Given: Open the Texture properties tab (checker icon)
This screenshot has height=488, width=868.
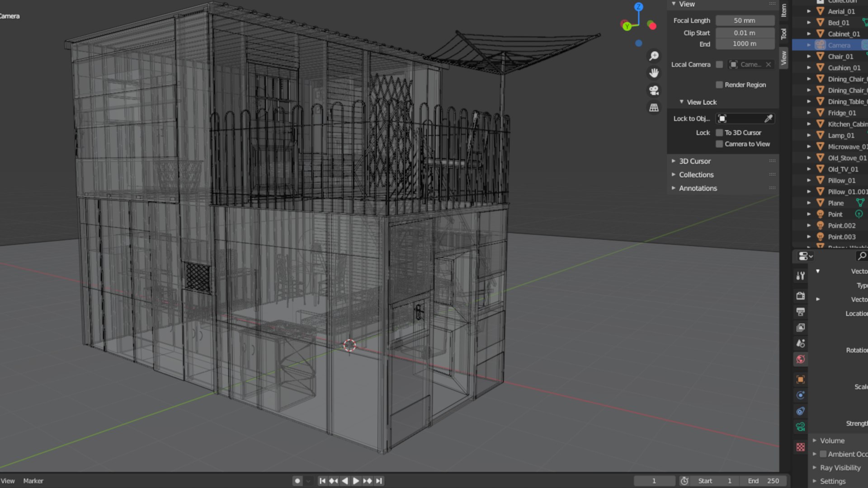Looking at the screenshot, I should coord(800,447).
